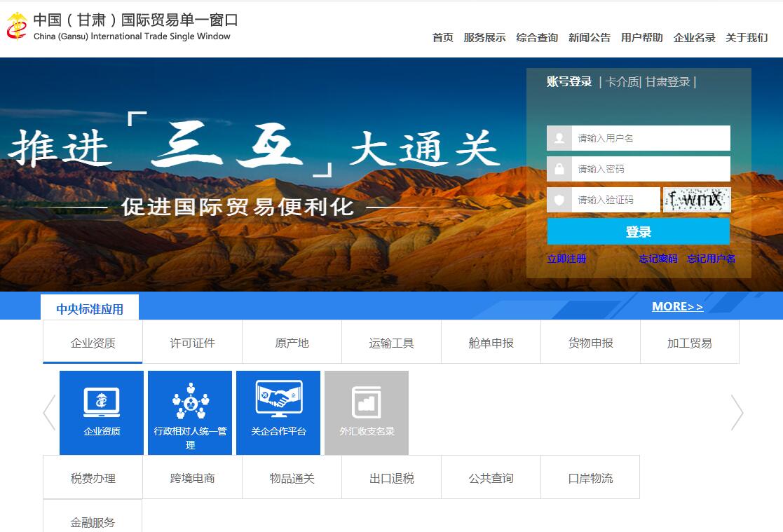The height and width of the screenshot is (532, 783).
Task: Click the gray 外汇收支名录 tile
Action: pos(367,412)
